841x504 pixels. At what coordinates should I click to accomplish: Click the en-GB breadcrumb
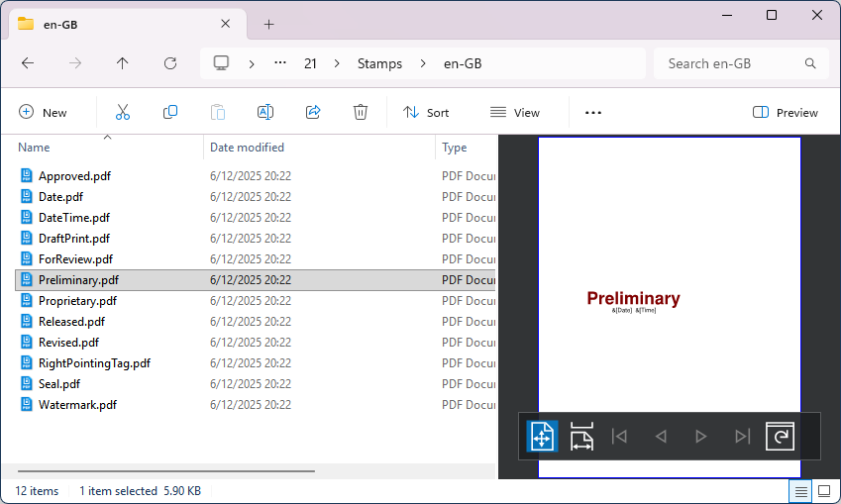(463, 63)
